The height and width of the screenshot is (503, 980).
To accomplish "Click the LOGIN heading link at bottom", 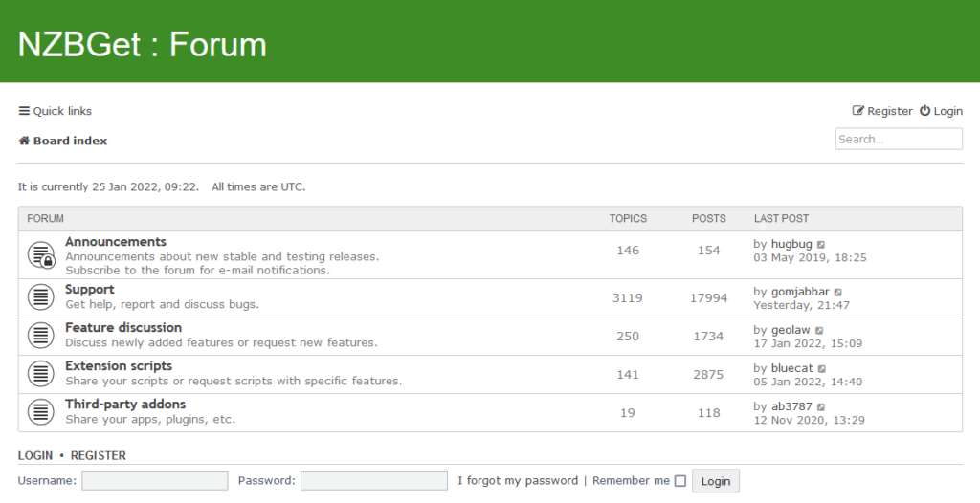I will click(x=35, y=455).
